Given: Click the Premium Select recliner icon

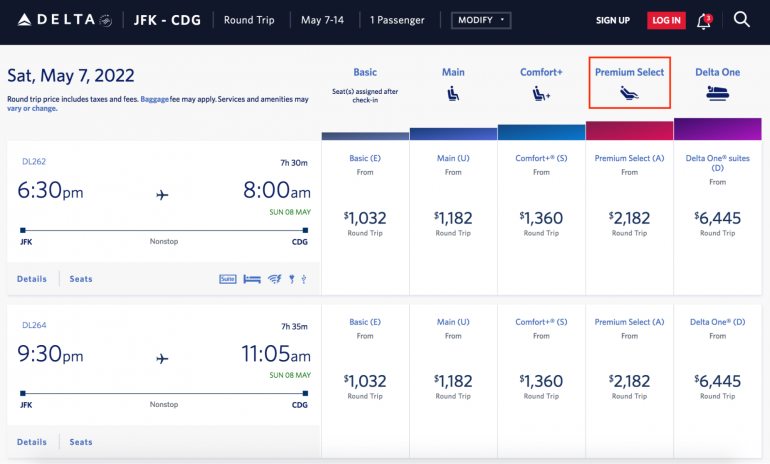Looking at the screenshot, I should coord(629,95).
